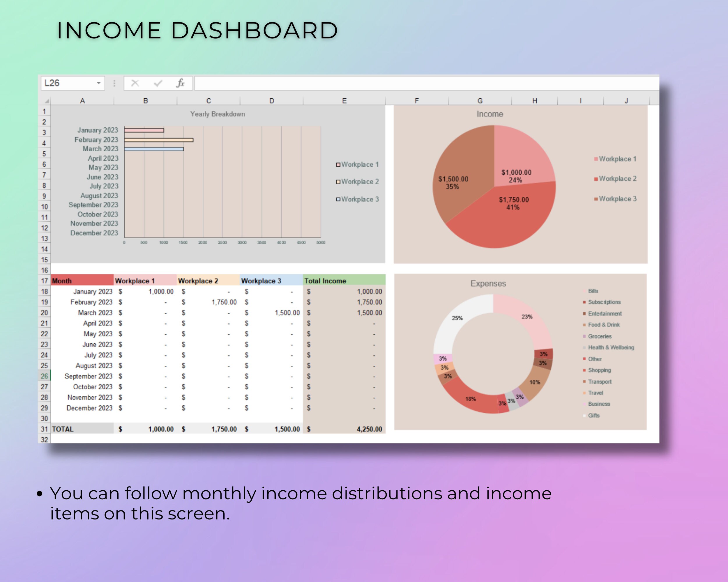The width and height of the screenshot is (728, 582).
Task: Click inside the formula bar input
Action: tap(427, 83)
